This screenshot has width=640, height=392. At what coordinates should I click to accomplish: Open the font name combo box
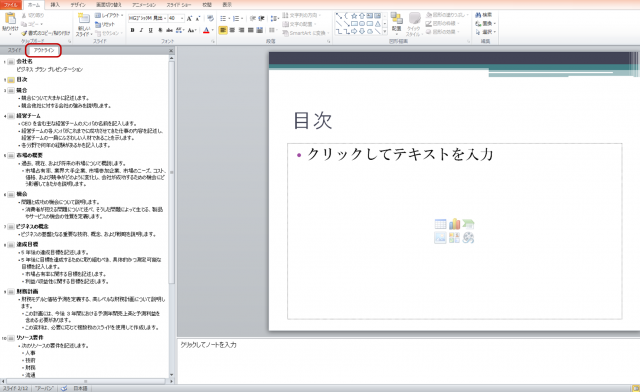pyautogui.click(x=148, y=18)
